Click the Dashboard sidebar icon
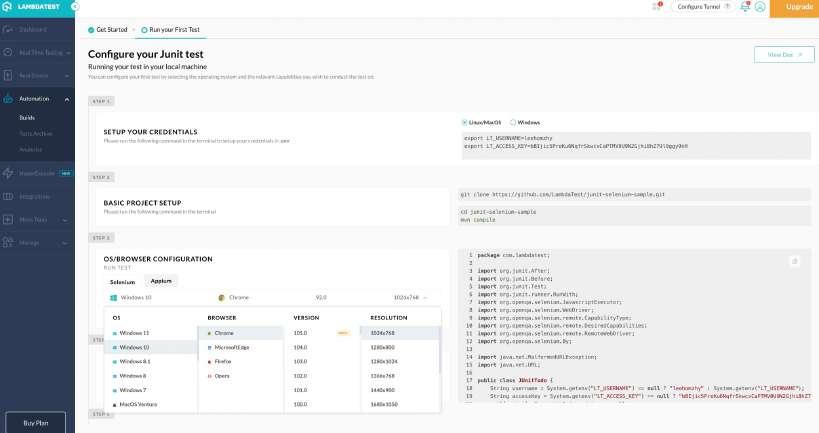Image resolution: width=819 pixels, height=433 pixels. click(9, 29)
